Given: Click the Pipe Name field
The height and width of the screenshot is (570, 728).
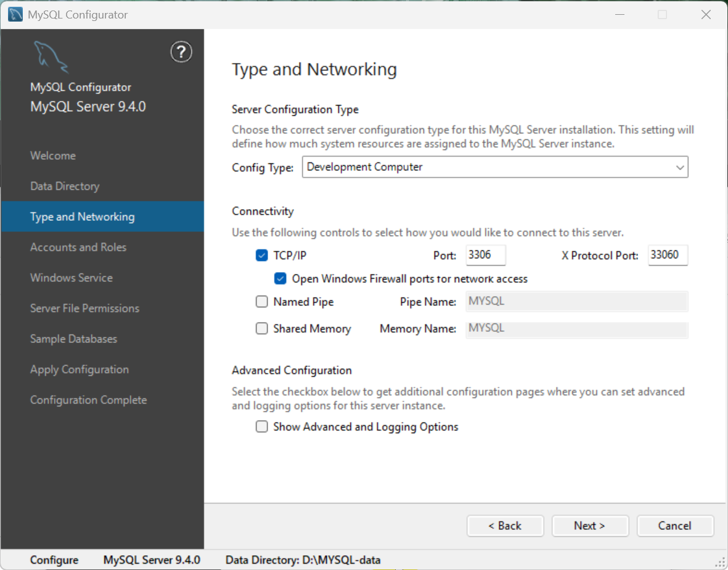Looking at the screenshot, I should (x=576, y=302).
